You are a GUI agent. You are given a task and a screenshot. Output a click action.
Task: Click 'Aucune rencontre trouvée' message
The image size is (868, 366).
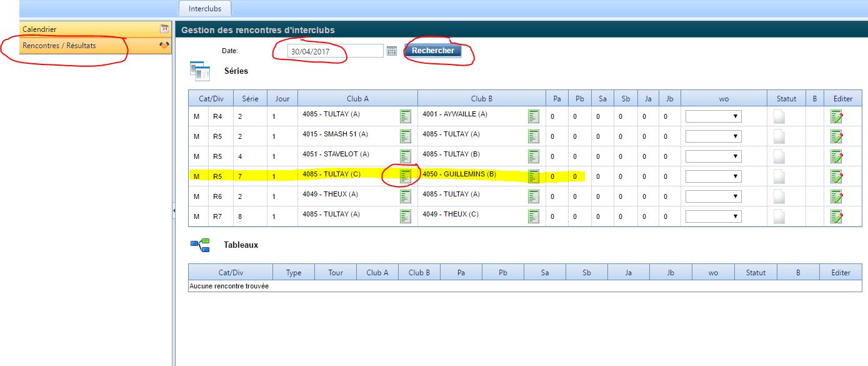click(229, 287)
